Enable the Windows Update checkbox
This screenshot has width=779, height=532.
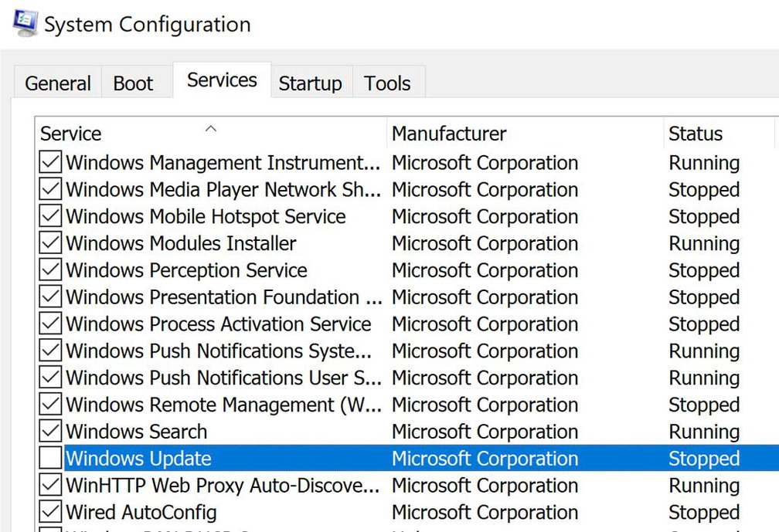pyautogui.click(x=50, y=458)
